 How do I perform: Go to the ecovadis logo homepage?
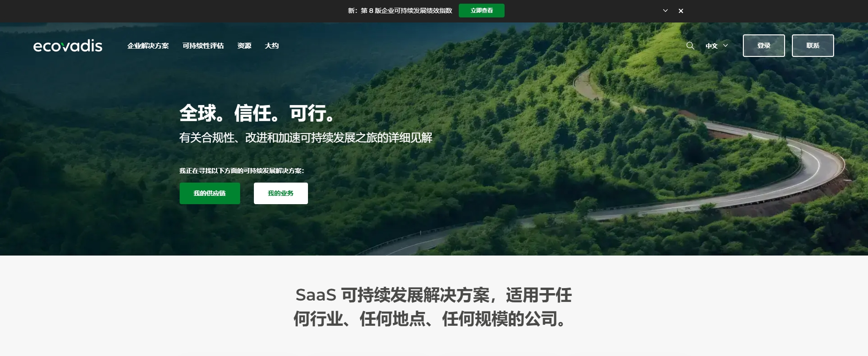point(68,45)
